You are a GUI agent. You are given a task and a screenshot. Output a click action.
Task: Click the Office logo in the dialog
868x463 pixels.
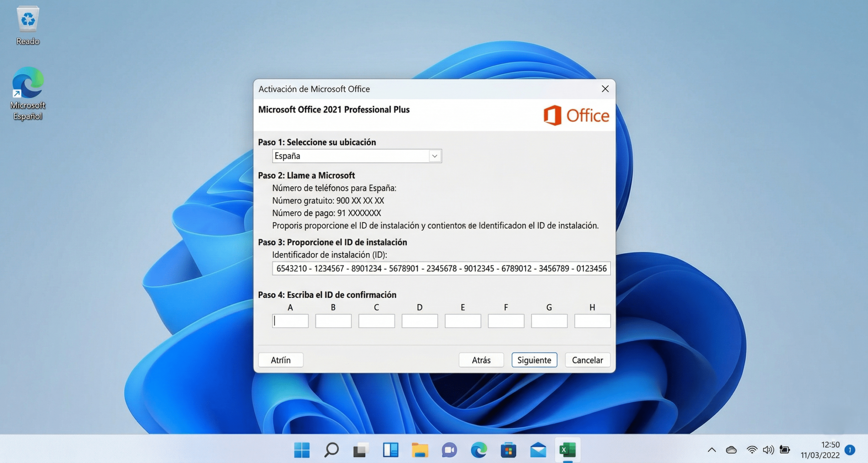click(x=576, y=115)
